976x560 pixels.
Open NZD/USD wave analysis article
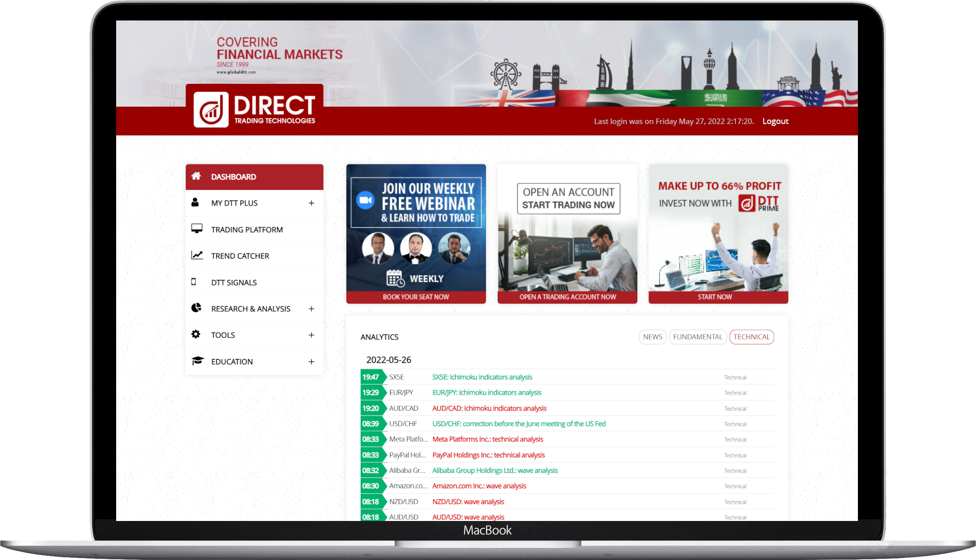(468, 501)
